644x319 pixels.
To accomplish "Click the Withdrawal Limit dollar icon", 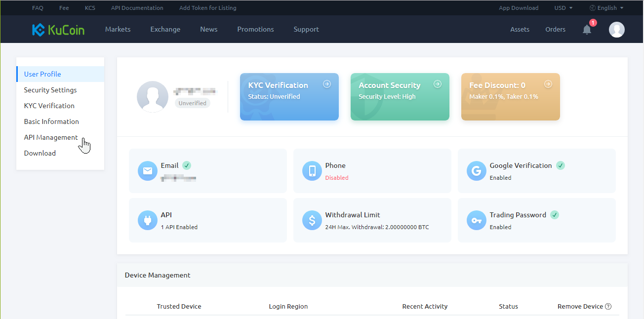I will pos(312,220).
